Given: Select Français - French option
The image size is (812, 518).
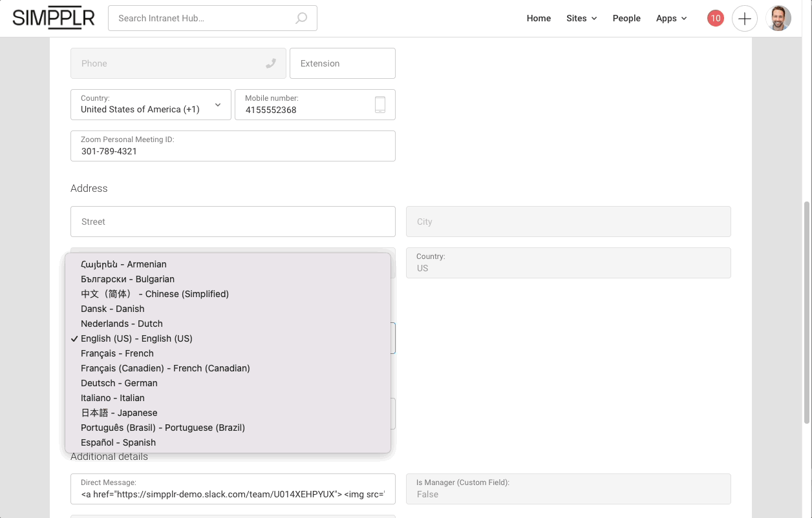Looking at the screenshot, I should coord(228,353).
